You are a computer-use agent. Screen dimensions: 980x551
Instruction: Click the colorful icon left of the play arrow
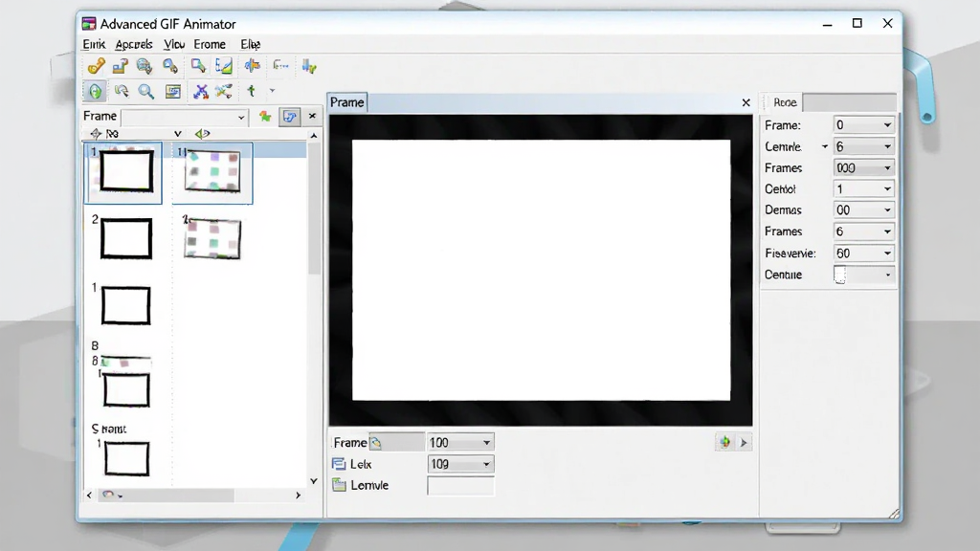pyautogui.click(x=725, y=442)
